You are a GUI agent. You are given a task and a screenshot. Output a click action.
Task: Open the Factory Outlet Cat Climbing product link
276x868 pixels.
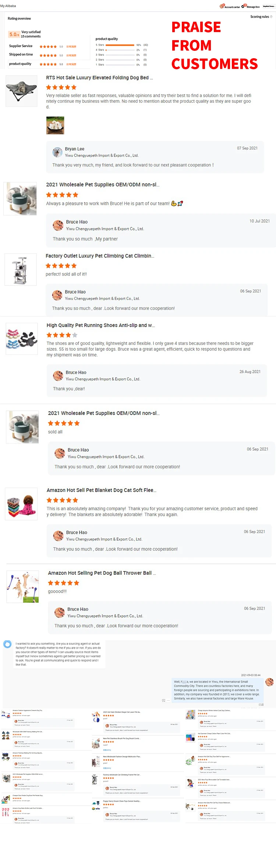tap(100, 256)
